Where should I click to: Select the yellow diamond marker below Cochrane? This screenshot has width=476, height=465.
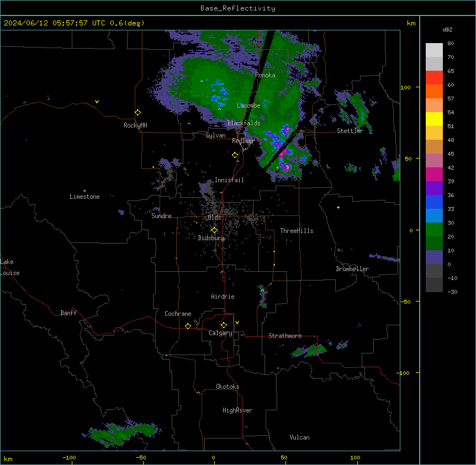pyautogui.click(x=188, y=326)
